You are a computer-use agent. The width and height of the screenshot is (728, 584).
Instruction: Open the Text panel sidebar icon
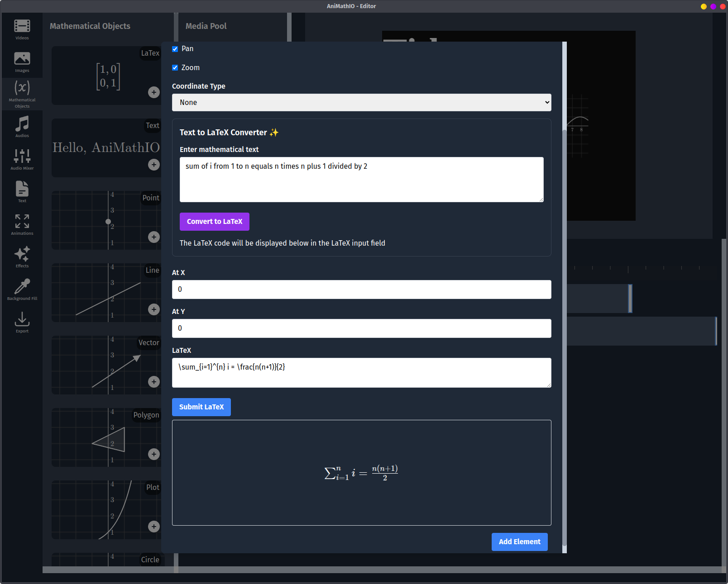[x=22, y=192]
